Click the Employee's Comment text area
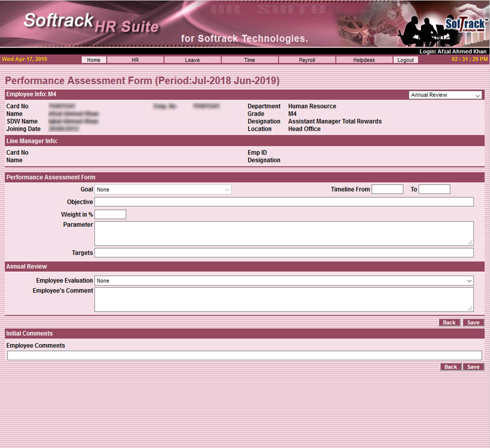This screenshot has width=490, height=448. coord(284,299)
